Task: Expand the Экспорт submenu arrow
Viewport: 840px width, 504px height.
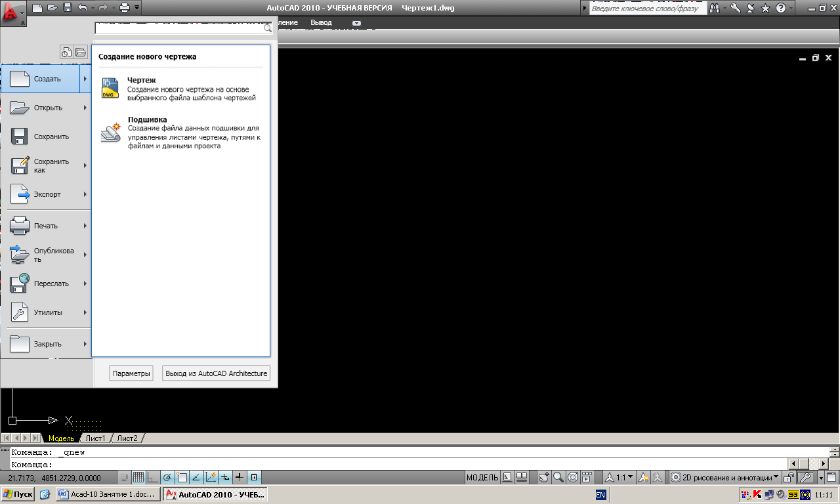Action: pos(85,194)
